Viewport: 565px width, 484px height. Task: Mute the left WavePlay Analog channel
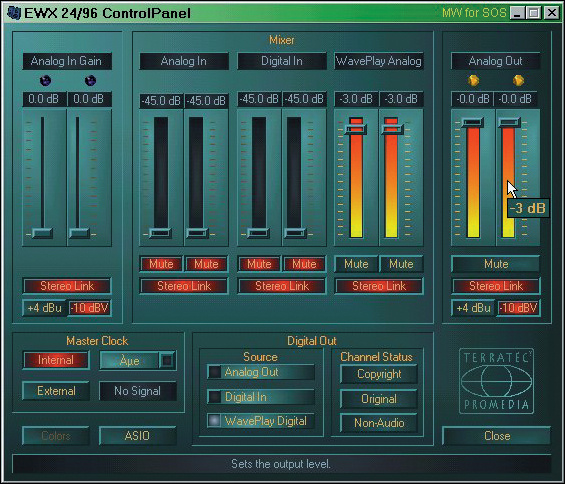[x=356, y=264]
